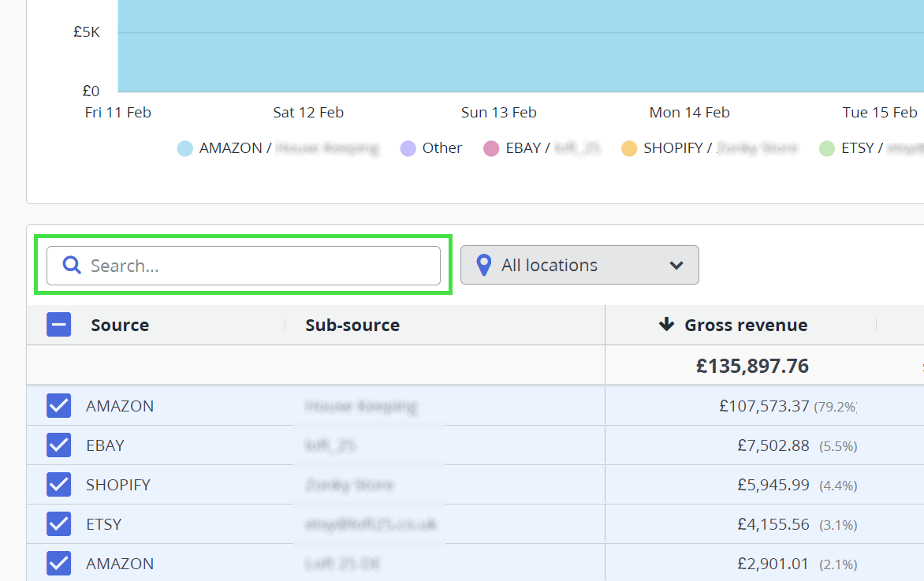Click the green ETSY legend dot
This screenshot has width=924, height=581.
826,148
